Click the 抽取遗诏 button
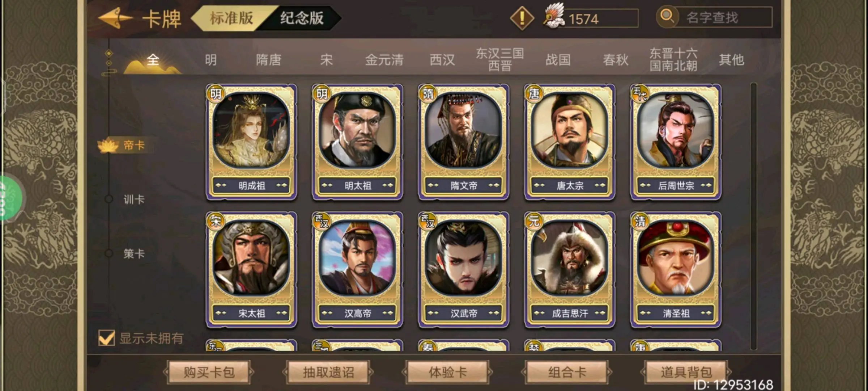This screenshot has height=391, width=868. coord(328,372)
